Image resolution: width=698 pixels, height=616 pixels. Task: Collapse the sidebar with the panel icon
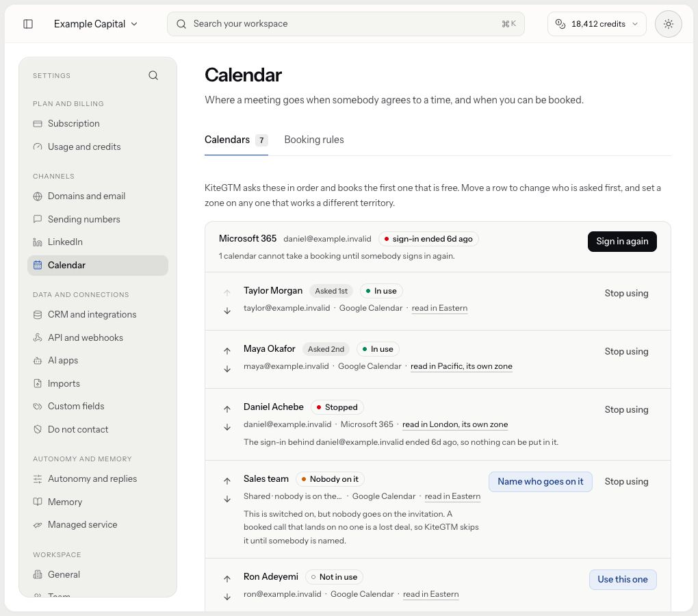click(28, 24)
